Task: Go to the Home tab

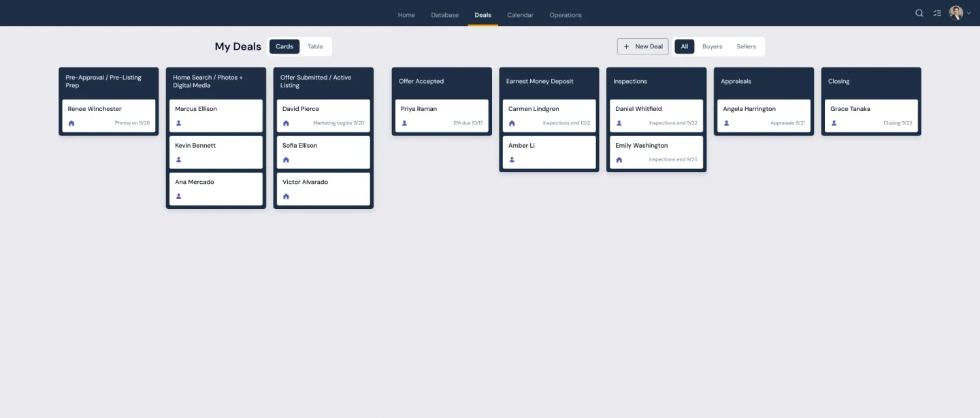Action: tap(406, 15)
